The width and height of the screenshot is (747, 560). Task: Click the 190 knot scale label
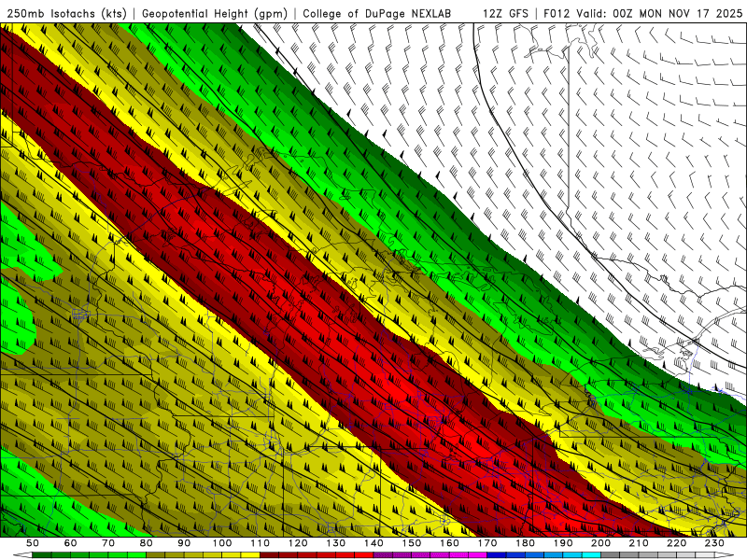click(x=563, y=543)
